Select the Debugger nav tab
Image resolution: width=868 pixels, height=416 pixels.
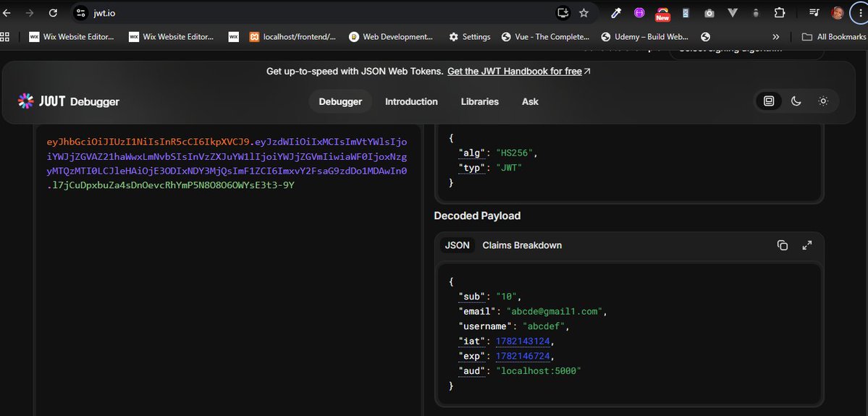click(x=340, y=102)
